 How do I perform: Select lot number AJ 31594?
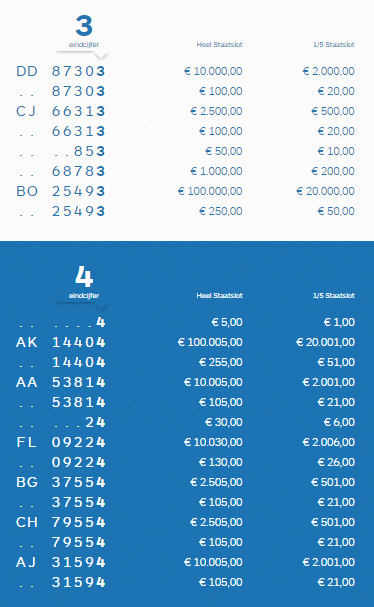61,562
